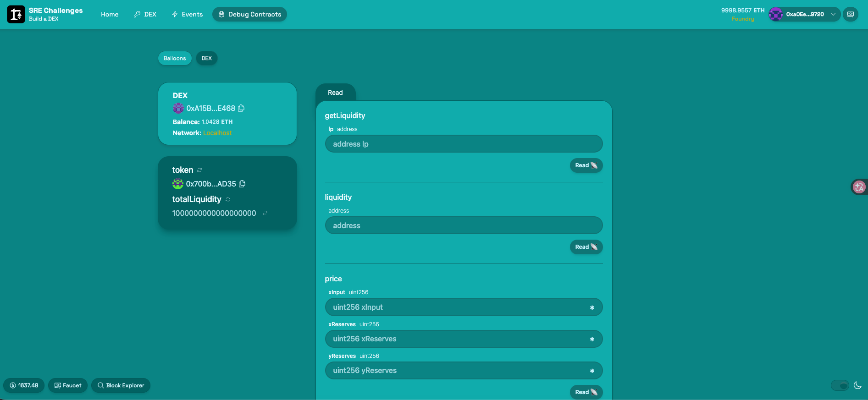Viewport: 868px width, 400px height.
Task: Switch to the Balloons contract tab
Action: (x=175, y=58)
